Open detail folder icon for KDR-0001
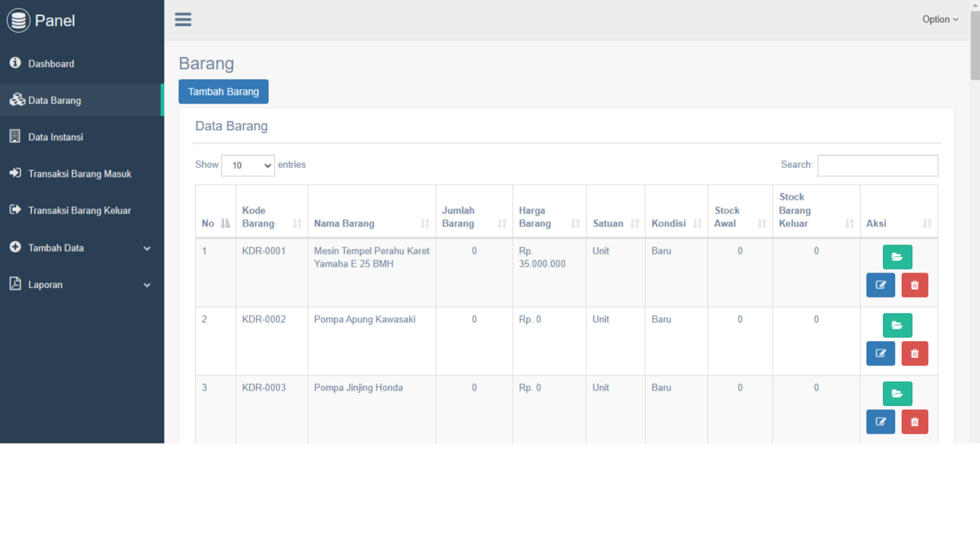The height and width of the screenshot is (551, 980). coord(897,257)
